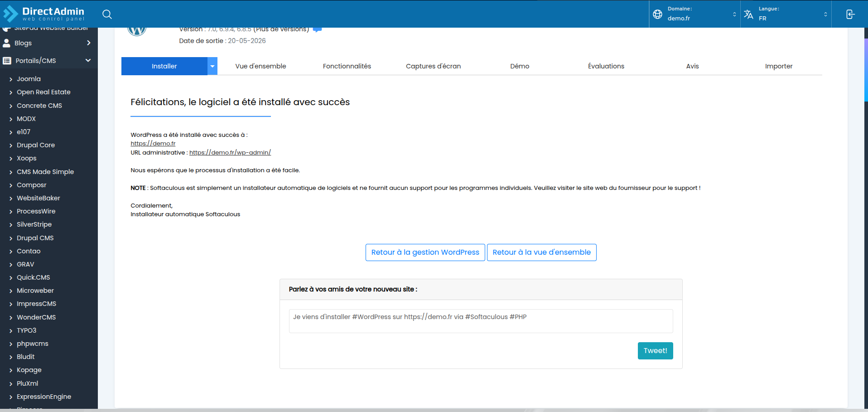This screenshot has height=412, width=868.
Task: Open the Évaluations tab
Action: tap(606, 66)
